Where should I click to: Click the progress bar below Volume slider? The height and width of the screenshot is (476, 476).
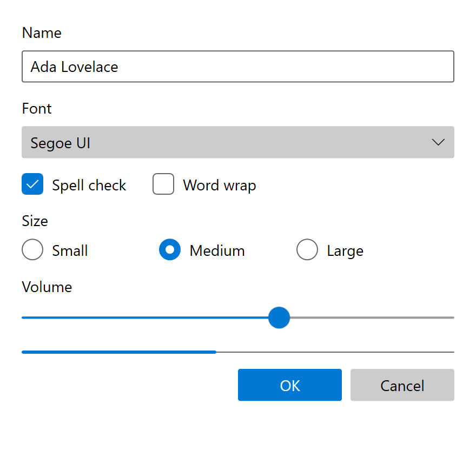pos(237,352)
